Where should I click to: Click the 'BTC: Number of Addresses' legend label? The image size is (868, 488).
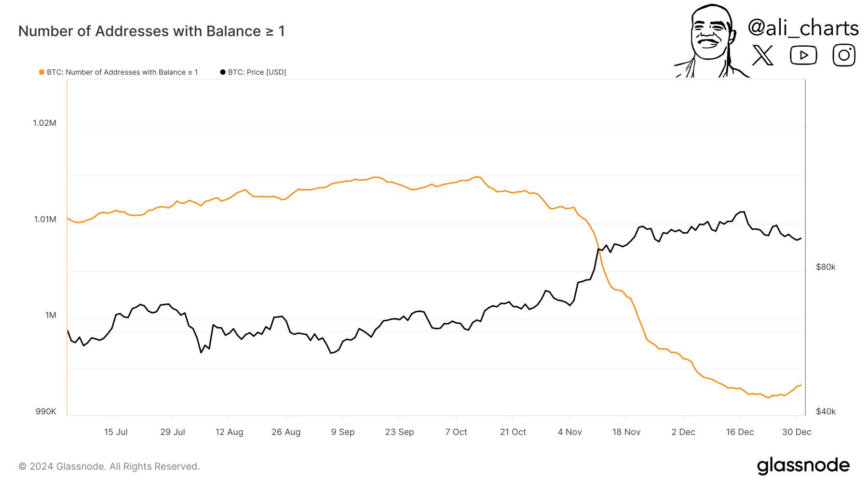122,72
